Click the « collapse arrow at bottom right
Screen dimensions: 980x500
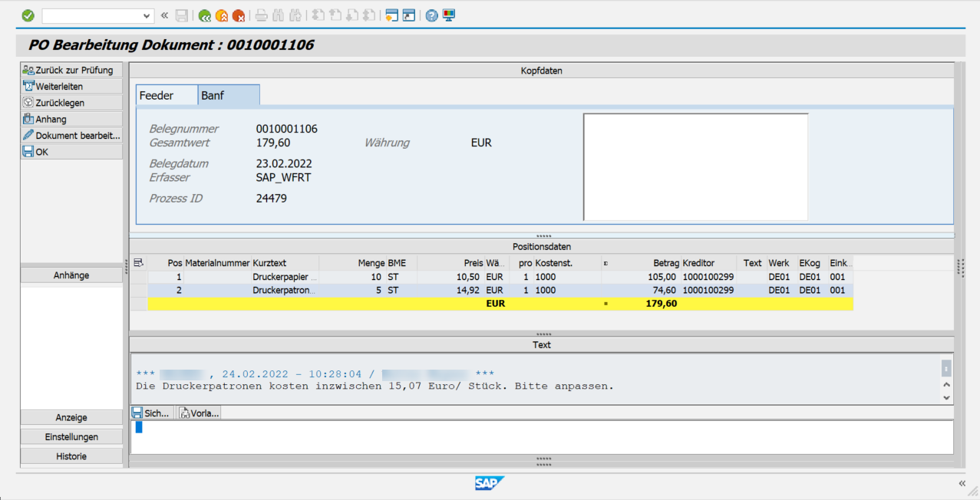[x=962, y=483]
